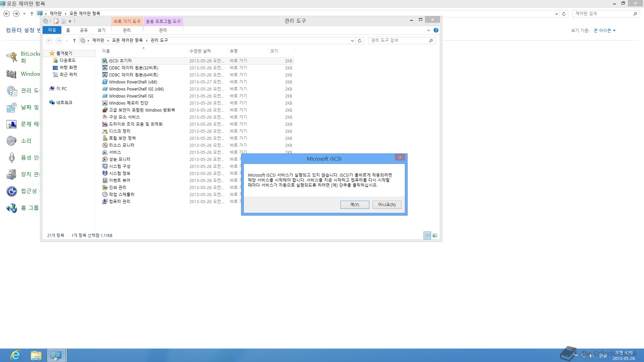Switch to the 보기 ribbon tab

[x=102, y=30]
